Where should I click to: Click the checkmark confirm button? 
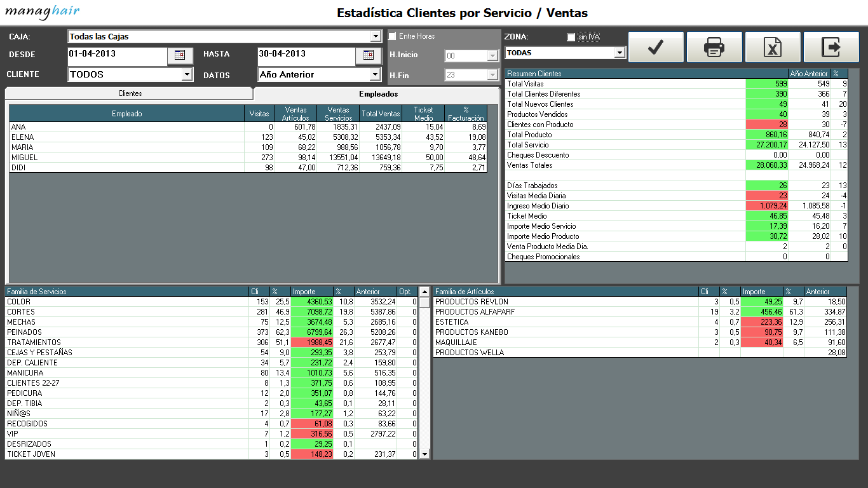pos(656,47)
